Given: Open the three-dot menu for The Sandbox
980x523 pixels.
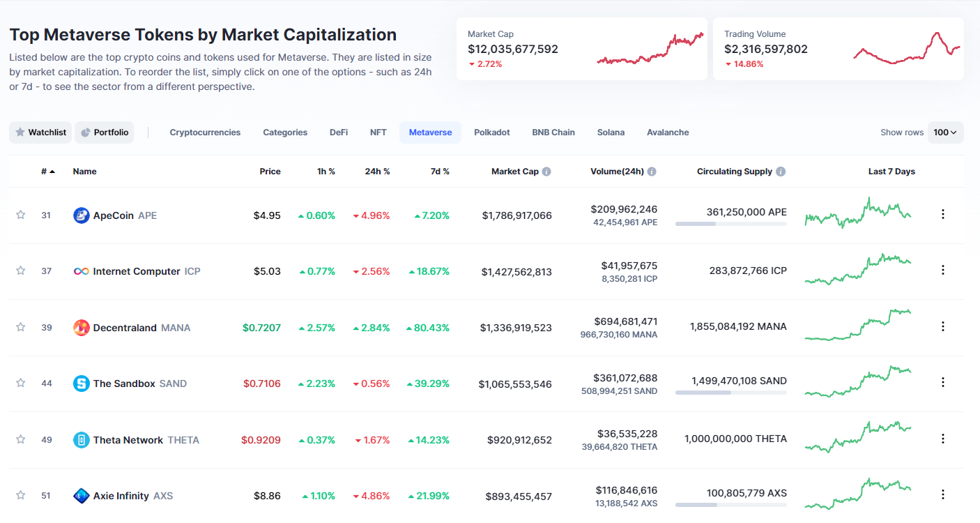Looking at the screenshot, I should [943, 382].
